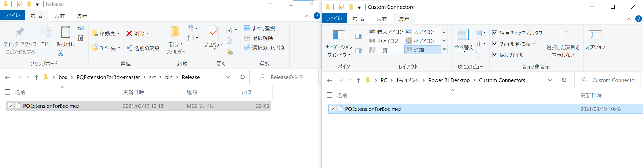Expand Custom Connectors address bar dropdown
The width and height of the screenshot is (644, 168).
pos(550,80)
